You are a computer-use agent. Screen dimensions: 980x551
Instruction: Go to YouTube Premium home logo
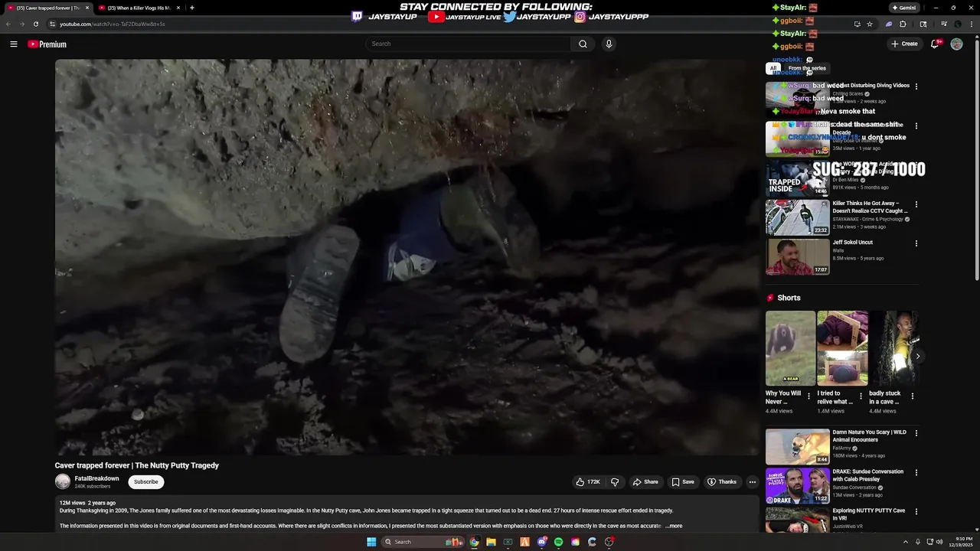(47, 44)
